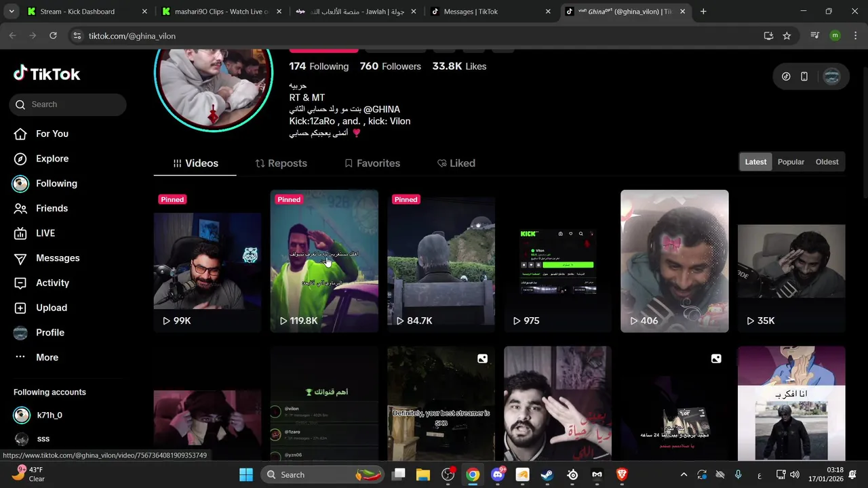Click the address bar URL
The width and height of the screenshot is (868, 488).
tap(132, 36)
